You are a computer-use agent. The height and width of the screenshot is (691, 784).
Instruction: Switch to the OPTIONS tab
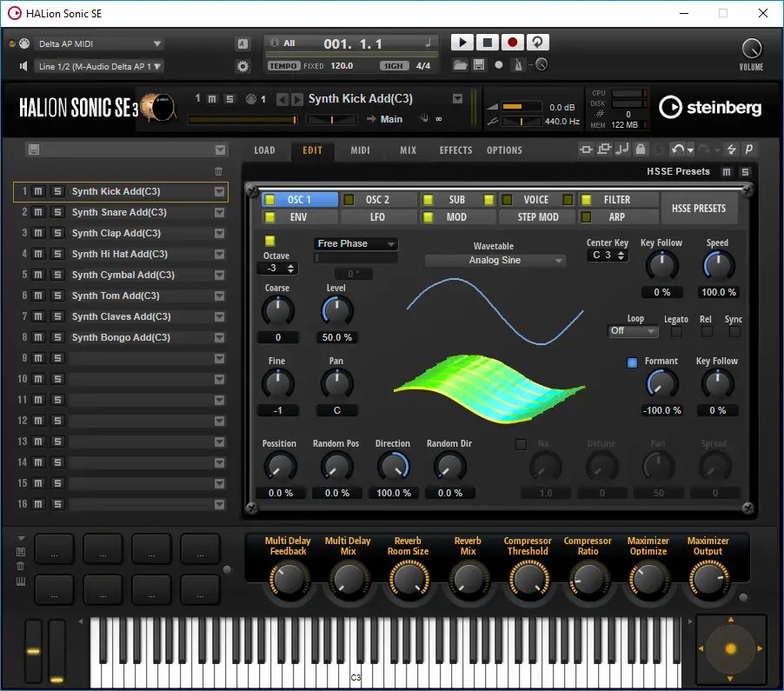click(504, 150)
